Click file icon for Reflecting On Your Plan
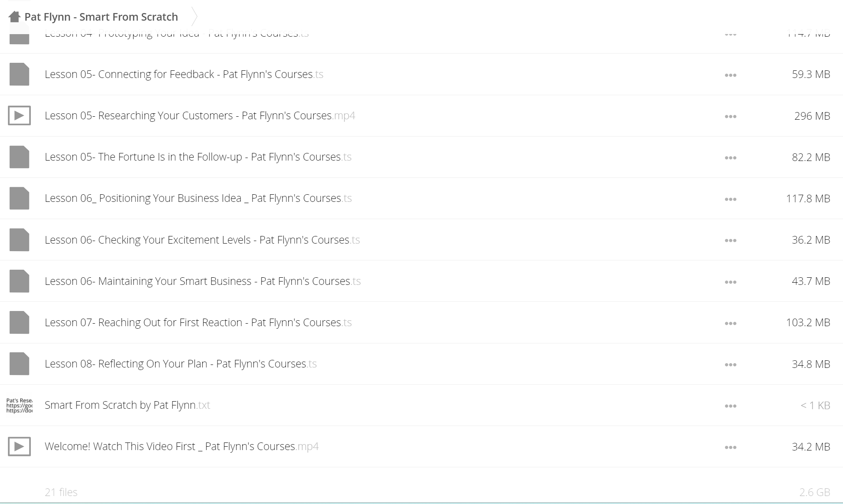The width and height of the screenshot is (843, 504). click(x=19, y=364)
